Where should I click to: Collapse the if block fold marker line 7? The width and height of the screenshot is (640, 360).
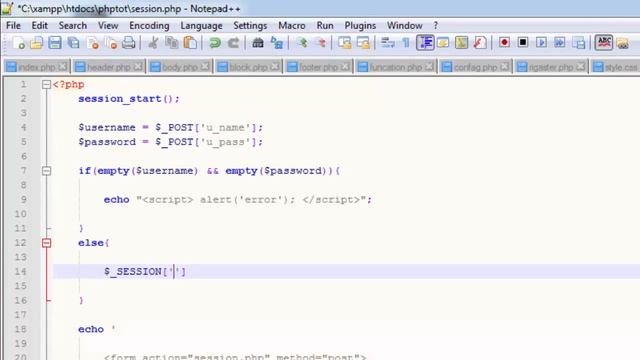pos(47,171)
